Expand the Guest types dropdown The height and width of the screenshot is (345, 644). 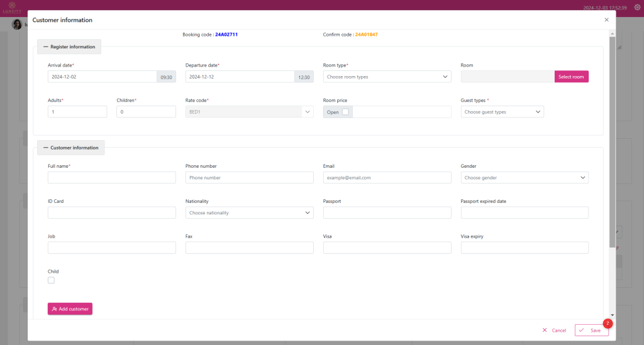tap(502, 112)
